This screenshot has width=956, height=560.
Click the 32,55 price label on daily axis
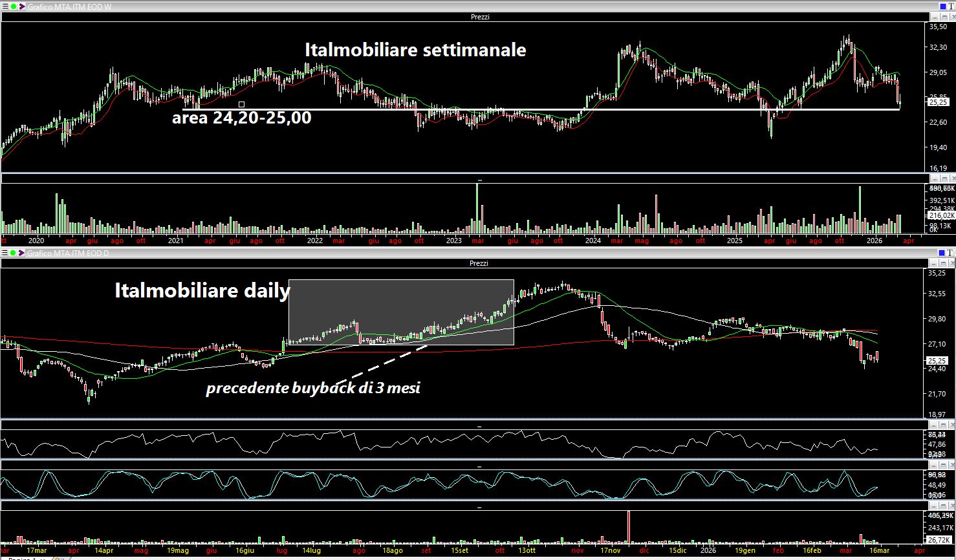[x=938, y=294]
